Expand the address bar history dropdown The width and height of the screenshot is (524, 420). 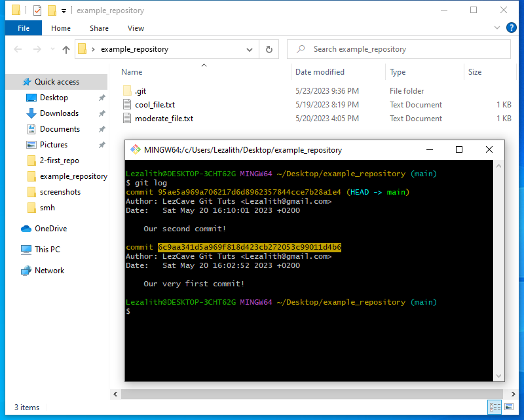pyautogui.click(x=249, y=49)
